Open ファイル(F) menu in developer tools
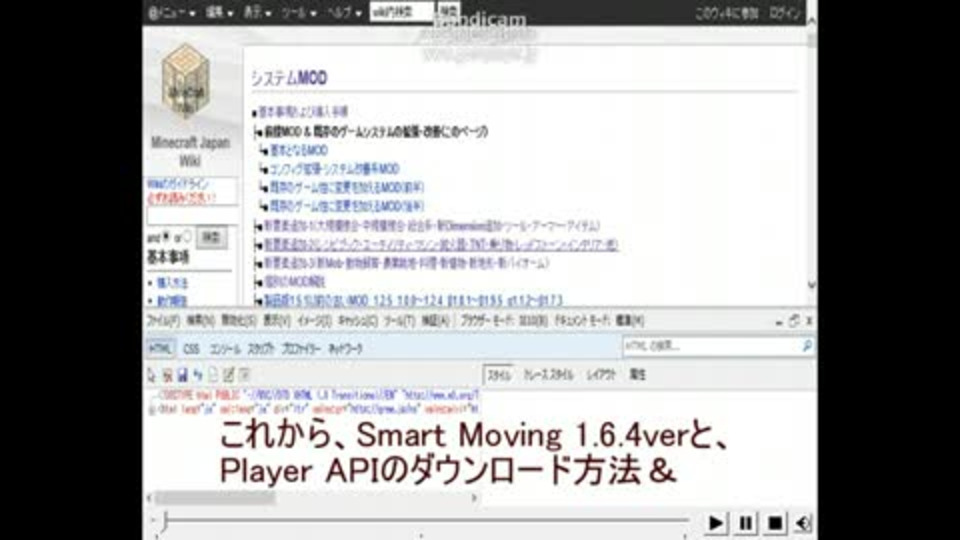The image size is (960, 540). (x=163, y=320)
